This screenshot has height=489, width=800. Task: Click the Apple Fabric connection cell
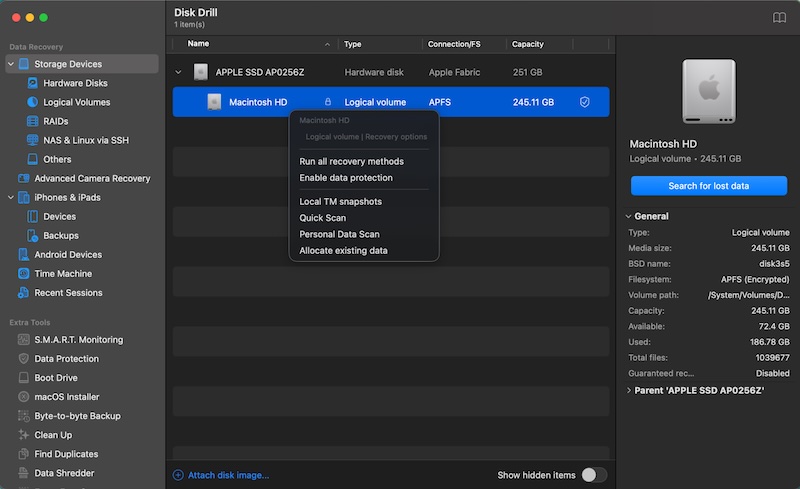click(454, 72)
